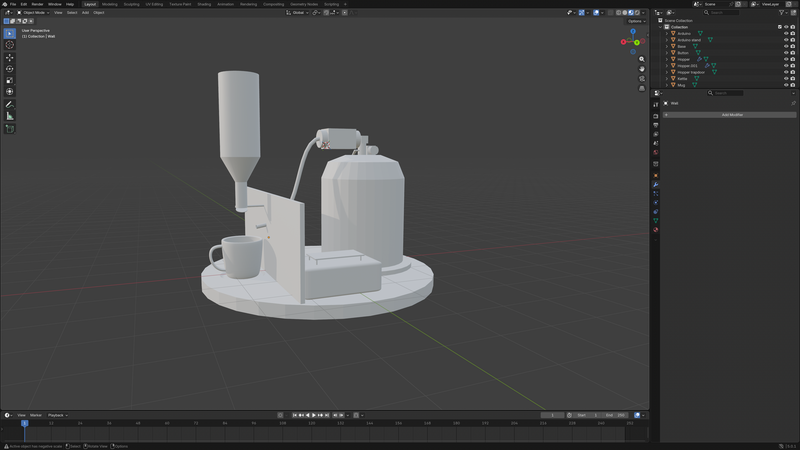Click the zoom magnifier icon in viewport
This screenshot has width=800, height=450.
pyautogui.click(x=642, y=59)
